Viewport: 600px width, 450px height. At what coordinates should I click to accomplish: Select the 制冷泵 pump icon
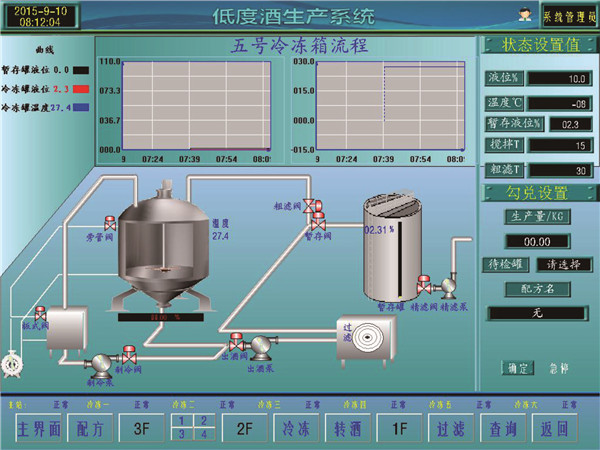(100, 364)
